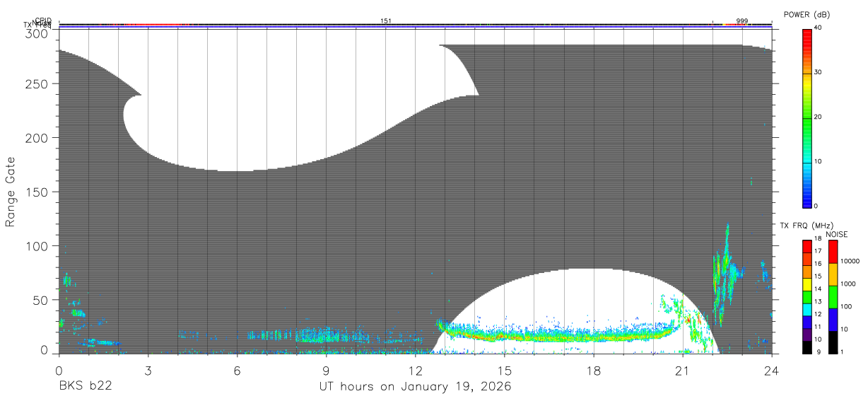Click the 1 label on NOISE scale

click(x=841, y=351)
